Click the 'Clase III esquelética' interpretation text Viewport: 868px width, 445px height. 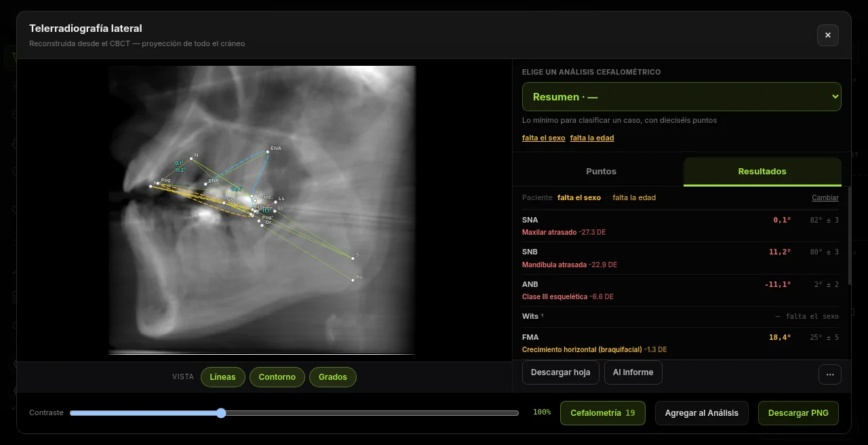click(x=555, y=297)
